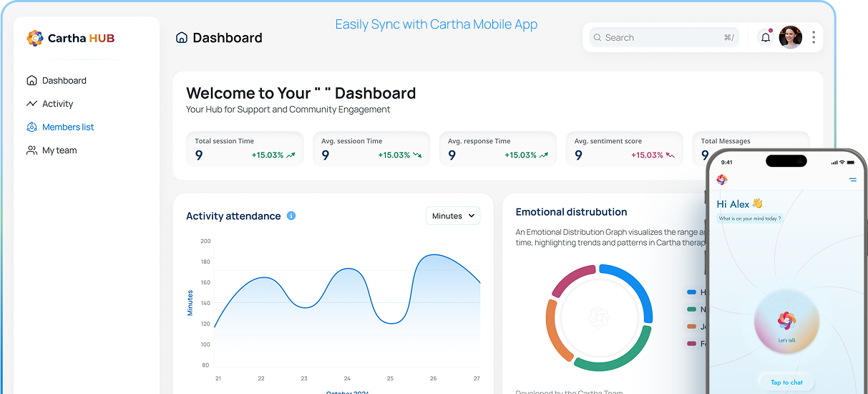868x394 pixels.
Task: Click inside the Search field
Action: [662, 37]
